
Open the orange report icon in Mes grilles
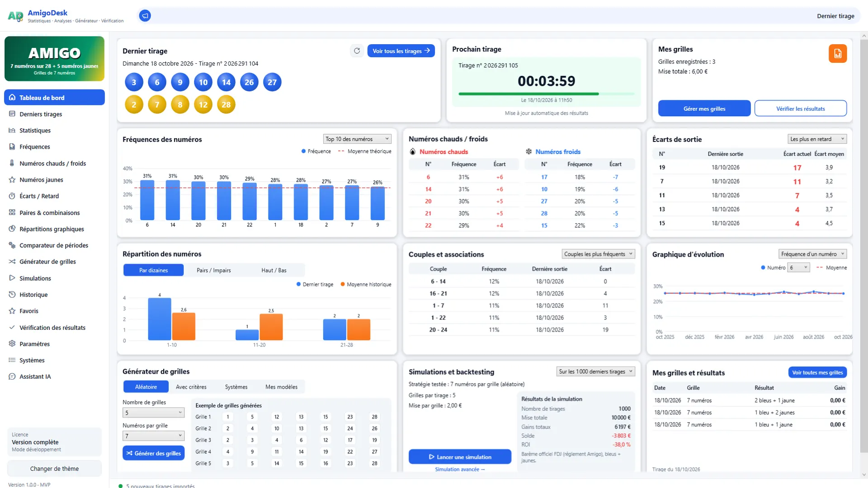coord(838,54)
